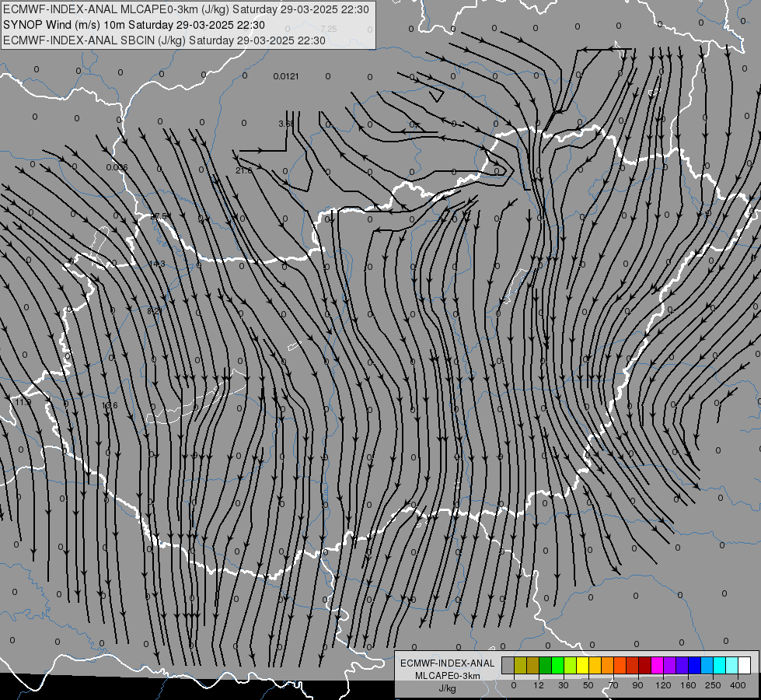Click the SYNOP Wind 10m title line
Image resolution: width=761 pixels, height=700 pixels.
134,25
